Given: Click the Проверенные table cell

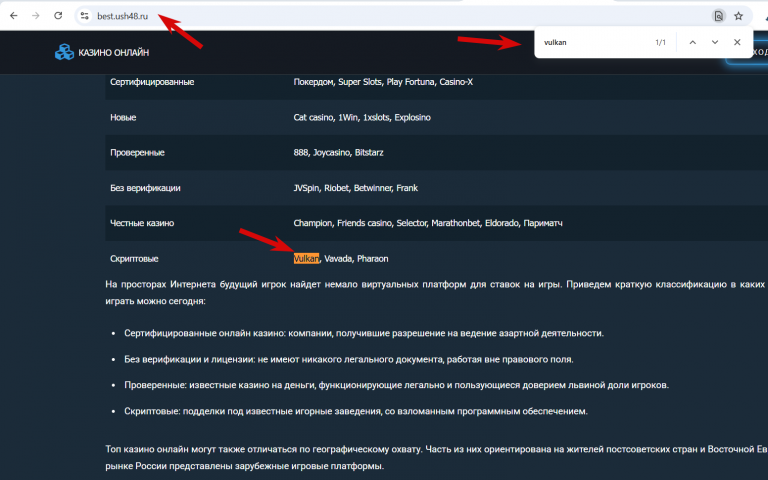Looking at the screenshot, I should [x=137, y=153].
